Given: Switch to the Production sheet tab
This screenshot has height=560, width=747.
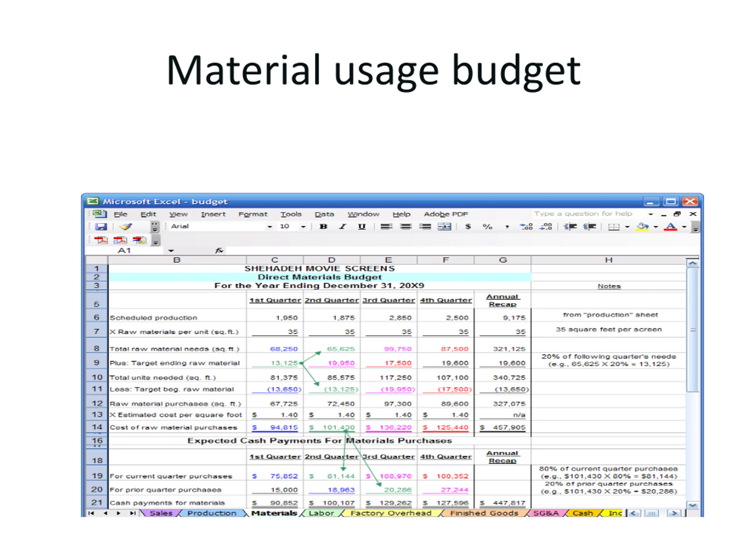Looking at the screenshot, I should (212, 513).
